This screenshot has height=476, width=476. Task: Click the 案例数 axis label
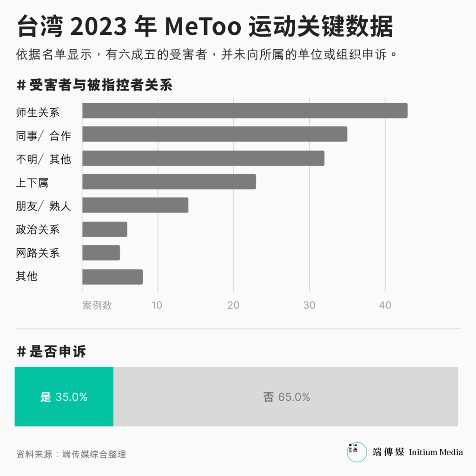97,305
